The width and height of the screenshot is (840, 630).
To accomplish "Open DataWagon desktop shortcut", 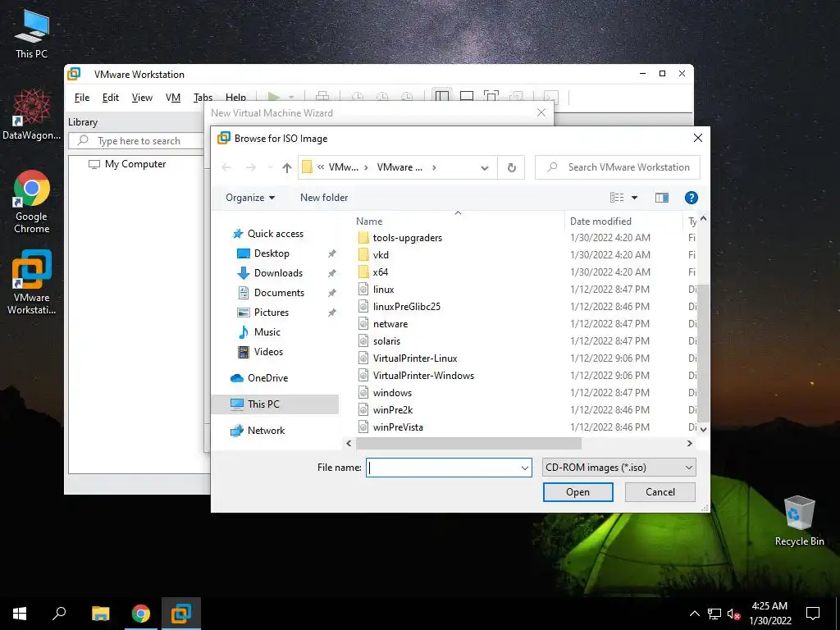I will pyautogui.click(x=31, y=115).
